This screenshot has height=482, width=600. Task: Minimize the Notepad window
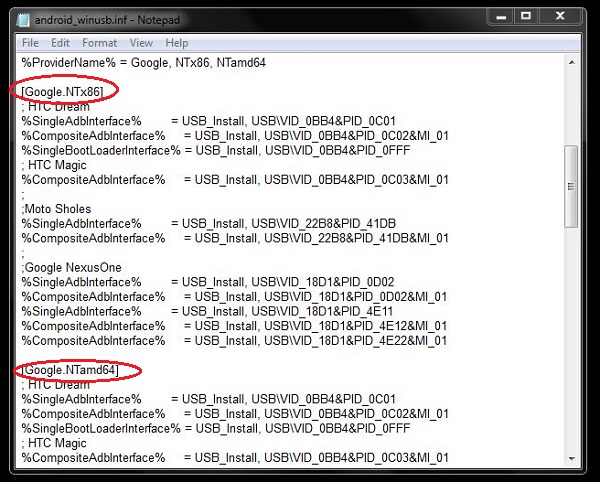pyautogui.click(x=501, y=17)
